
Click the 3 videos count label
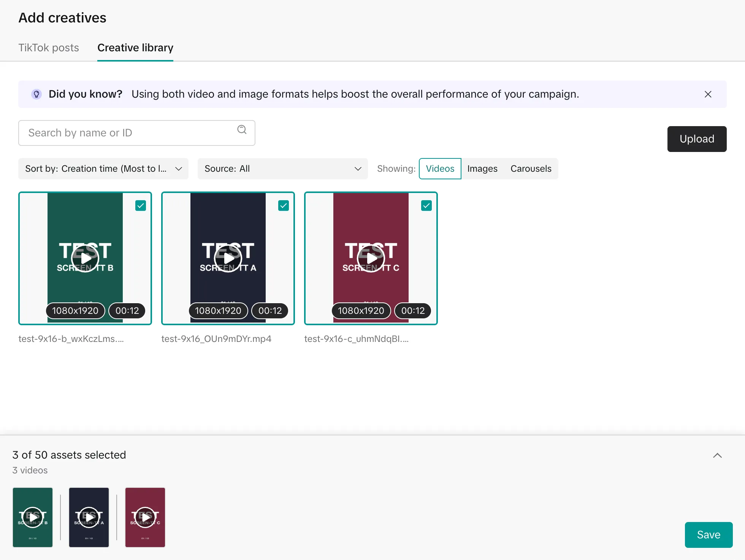(x=30, y=470)
